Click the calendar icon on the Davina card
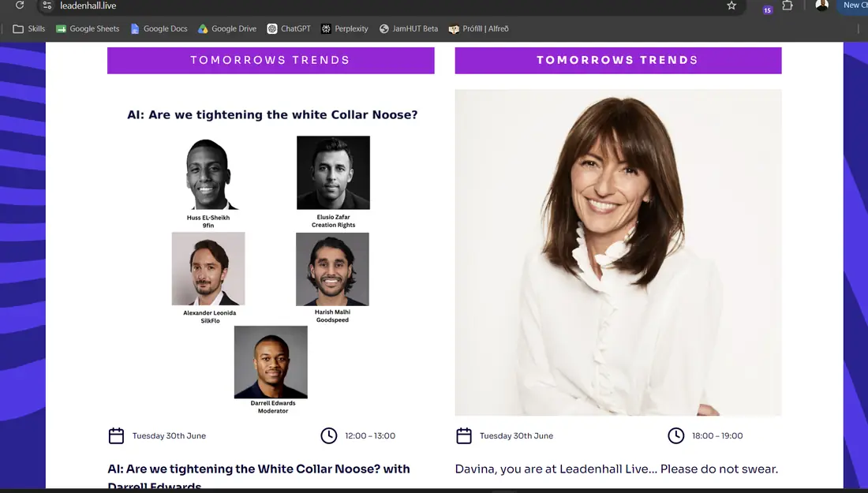The width and height of the screenshot is (868, 493). 464,435
